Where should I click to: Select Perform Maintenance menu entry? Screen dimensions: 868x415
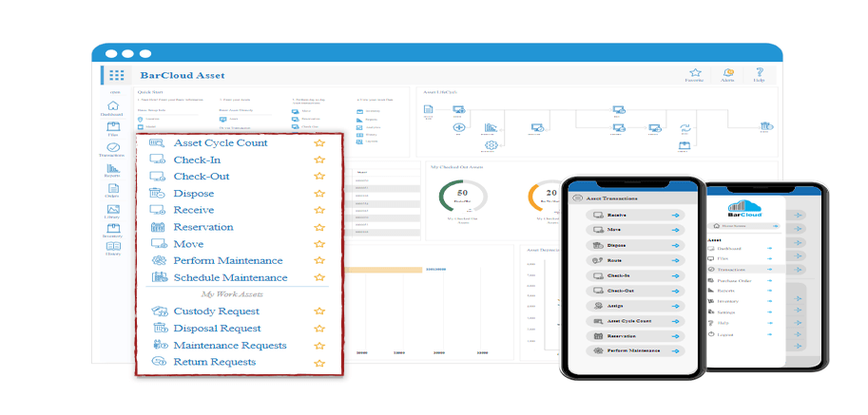(x=228, y=260)
